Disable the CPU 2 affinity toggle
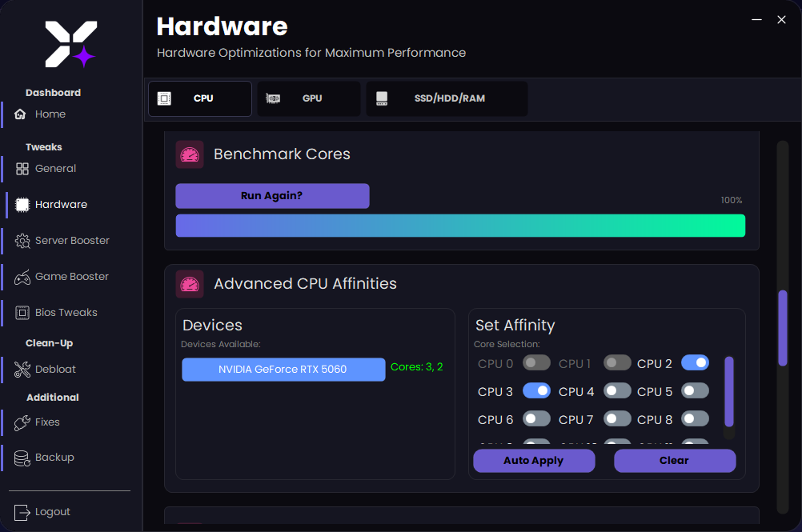 tap(695, 362)
